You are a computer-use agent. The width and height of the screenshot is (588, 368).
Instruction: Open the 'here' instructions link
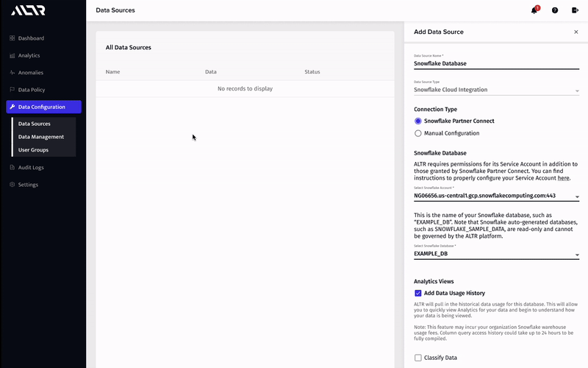point(563,178)
